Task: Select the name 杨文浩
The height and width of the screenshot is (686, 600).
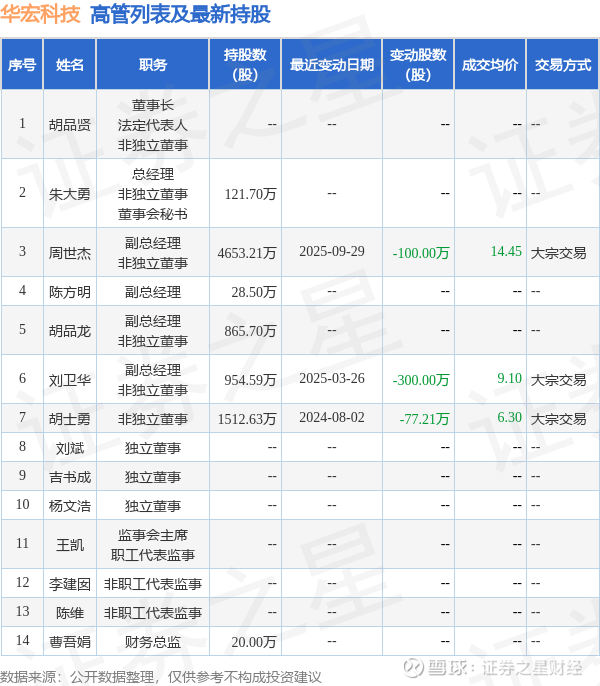Action: pos(70,506)
